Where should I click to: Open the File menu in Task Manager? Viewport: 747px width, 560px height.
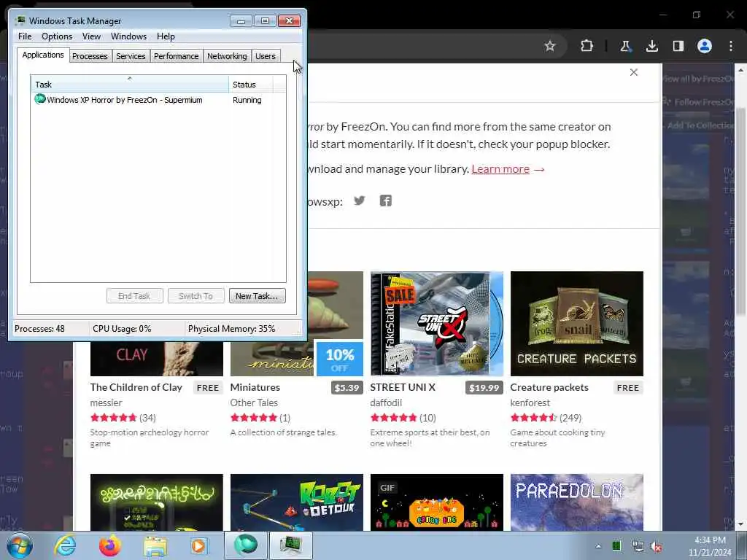(25, 36)
